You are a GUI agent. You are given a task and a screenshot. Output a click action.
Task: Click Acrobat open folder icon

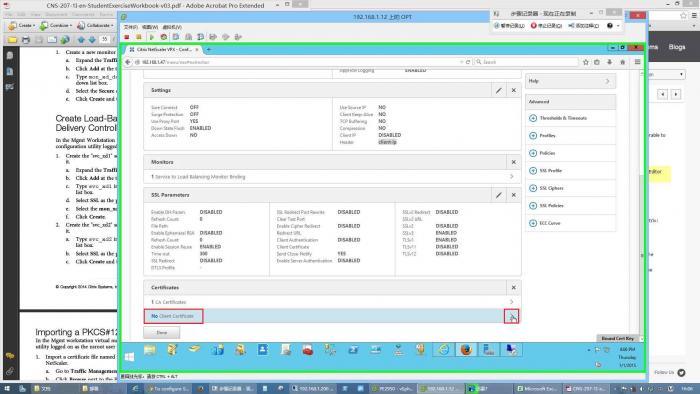(12, 40)
